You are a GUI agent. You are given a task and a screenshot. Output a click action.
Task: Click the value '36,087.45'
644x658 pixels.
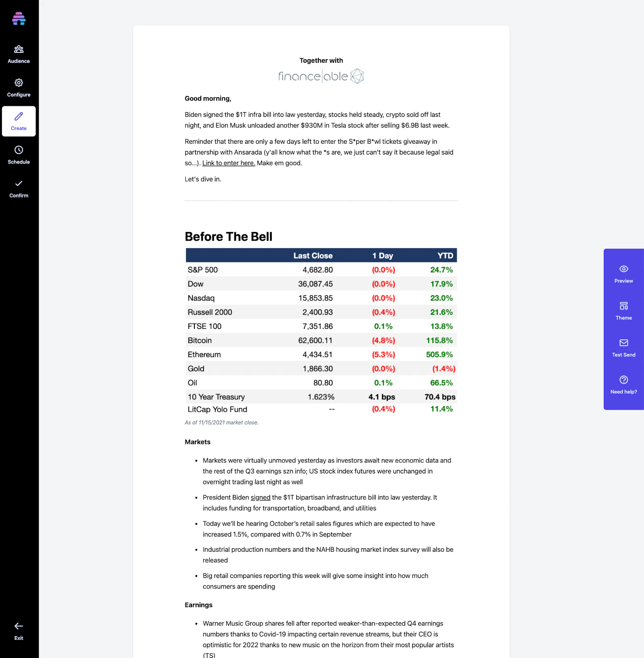315,284
